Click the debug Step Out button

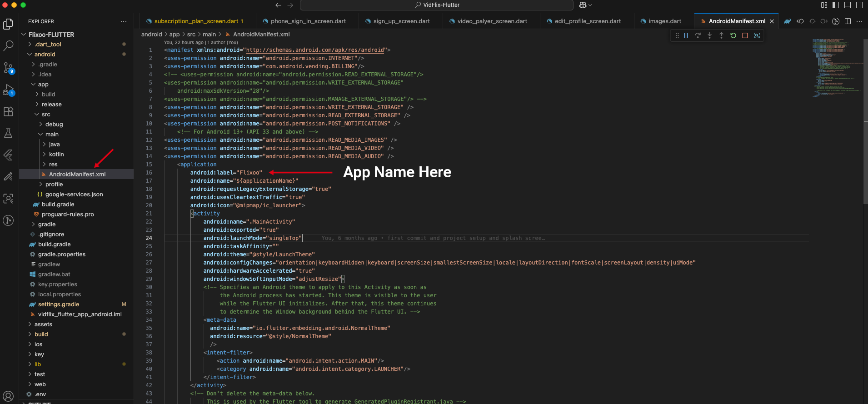(722, 35)
